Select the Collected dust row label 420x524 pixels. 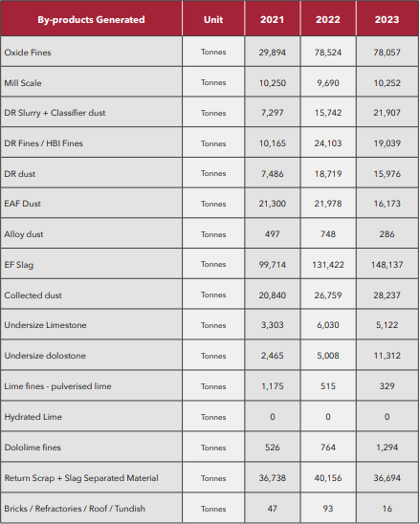tap(33, 295)
